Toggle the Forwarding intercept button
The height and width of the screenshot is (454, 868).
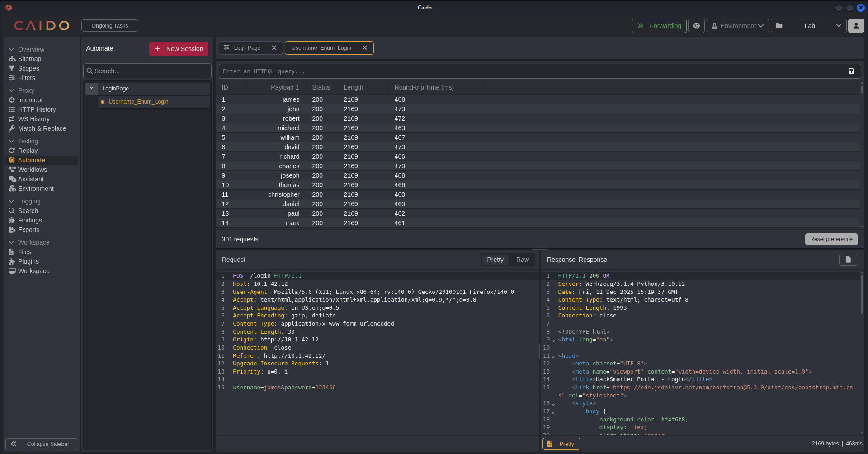[x=659, y=26]
